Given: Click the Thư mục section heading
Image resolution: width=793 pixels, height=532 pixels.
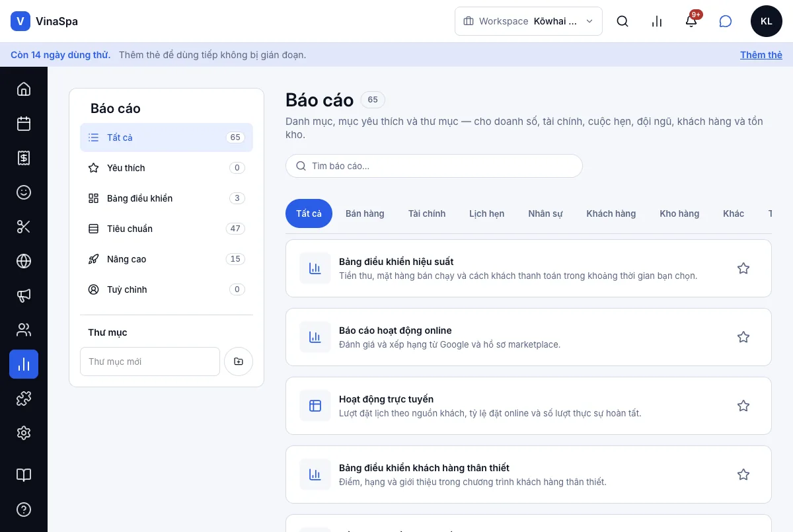Looking at the screenshot, I should tap(108, 332).
